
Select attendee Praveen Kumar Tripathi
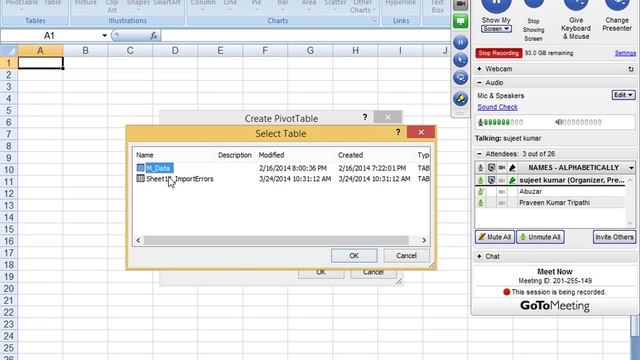554,203
